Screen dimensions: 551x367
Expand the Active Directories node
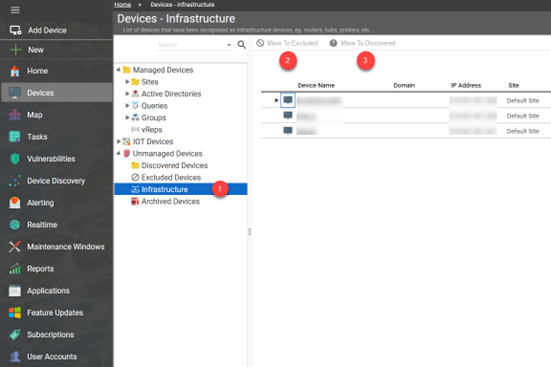(127, 94)
